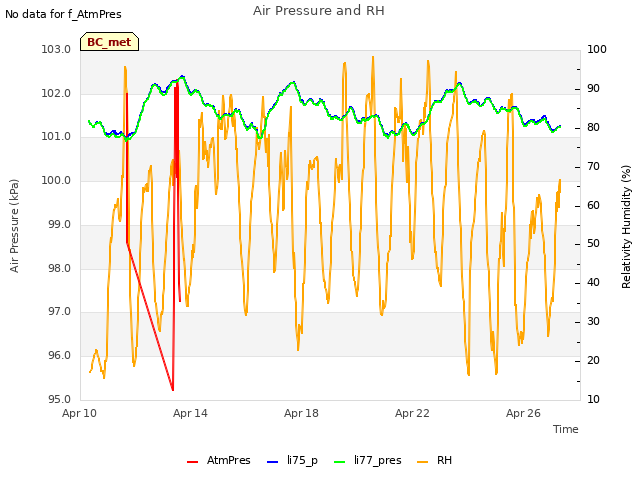Viewport: 640px width, 480px height.
Task: Click the 70 humidity tick label
Action: click(x=593, y=167)
